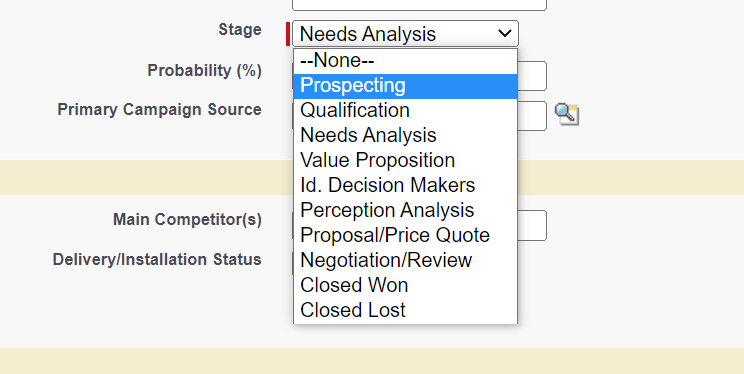Choose Proposal/Price Quote from the dropdown
744x374 pixels.
(x=405, y=235)
